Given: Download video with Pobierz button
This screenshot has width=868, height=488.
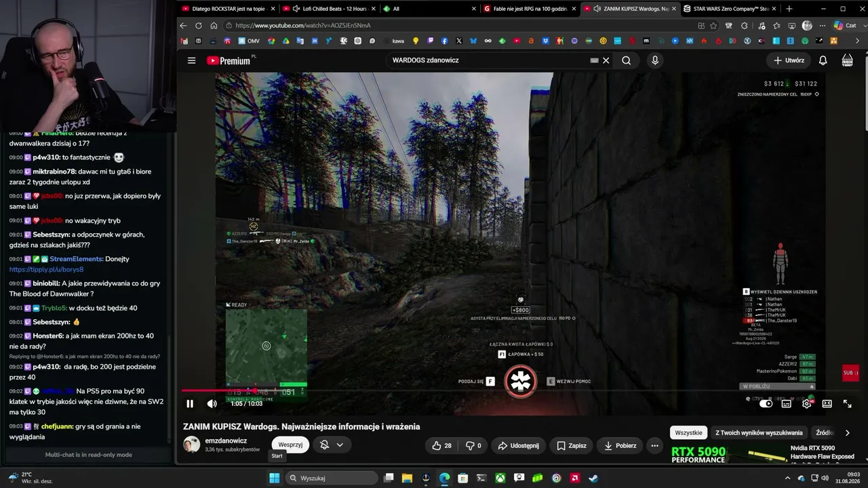Looking at the screenshot, I should [x=620, y=445].
